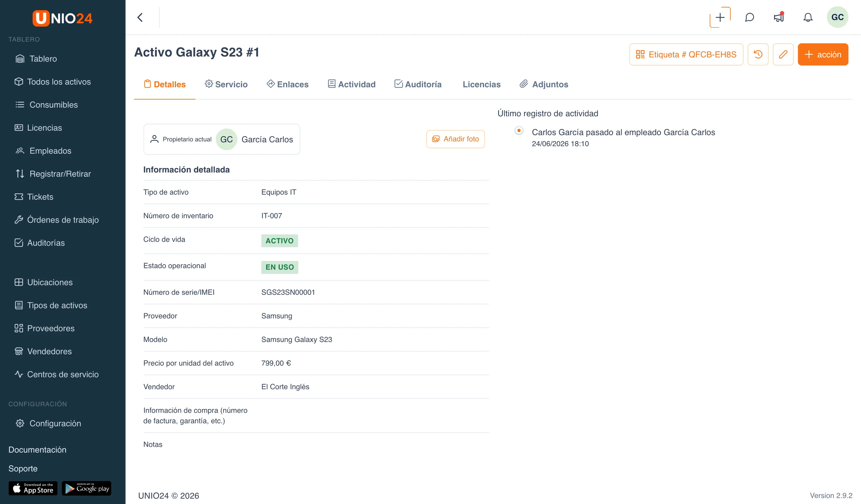Open the Licencias tab

482,84
